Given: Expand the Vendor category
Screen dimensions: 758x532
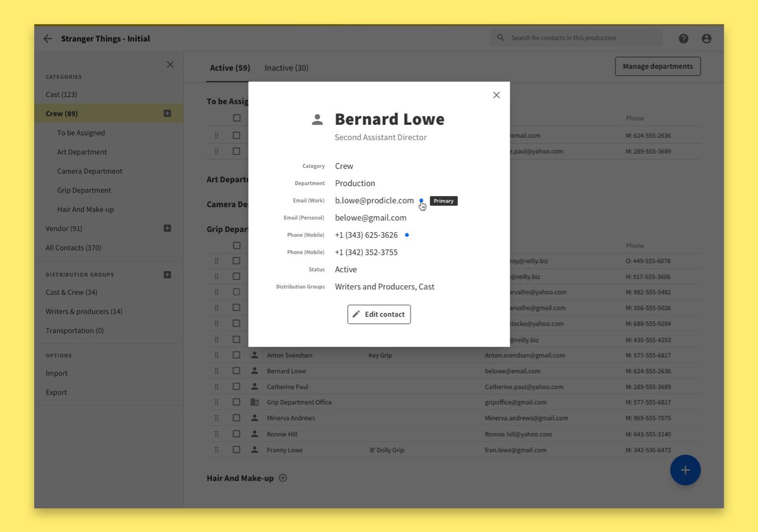Looking at the screenshot, I should 167,228.
